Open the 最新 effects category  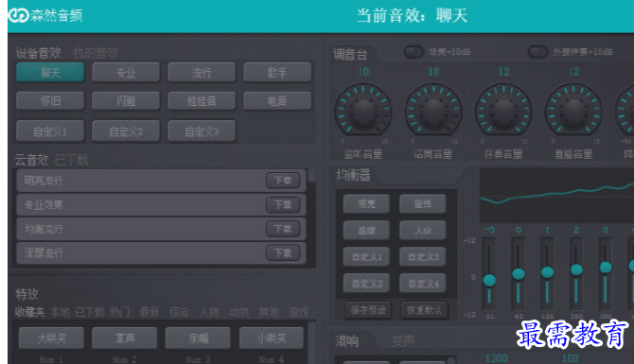click(150, 312)
